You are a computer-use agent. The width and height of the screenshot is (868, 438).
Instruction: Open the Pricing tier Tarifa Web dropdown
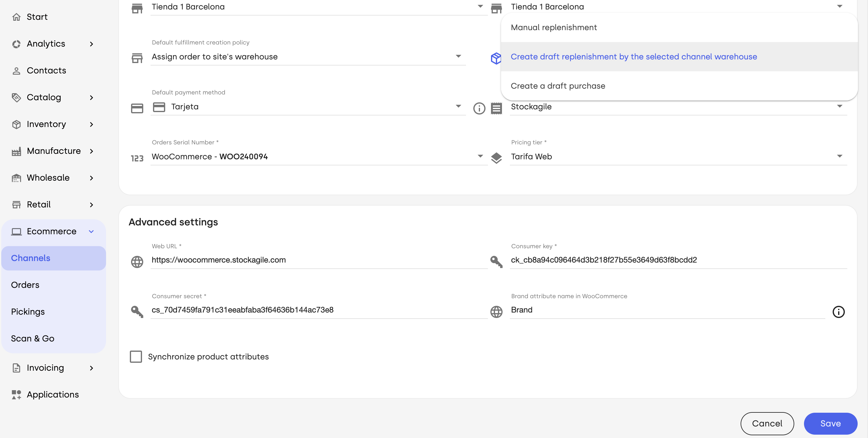(x=678, y=157)
